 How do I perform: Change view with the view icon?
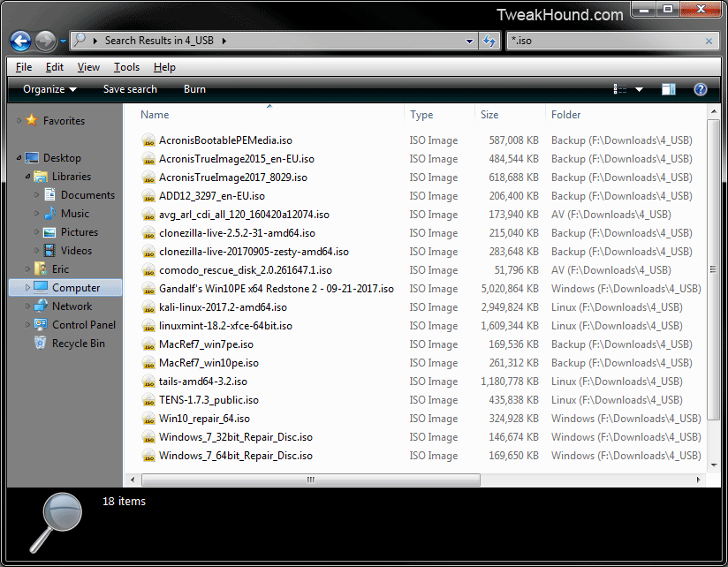pos(620,89)
